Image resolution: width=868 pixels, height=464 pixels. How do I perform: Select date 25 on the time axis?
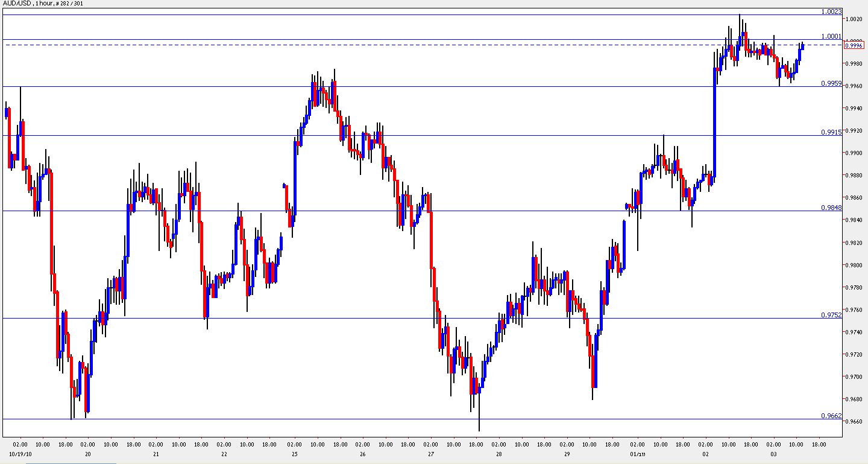[293, 454]
